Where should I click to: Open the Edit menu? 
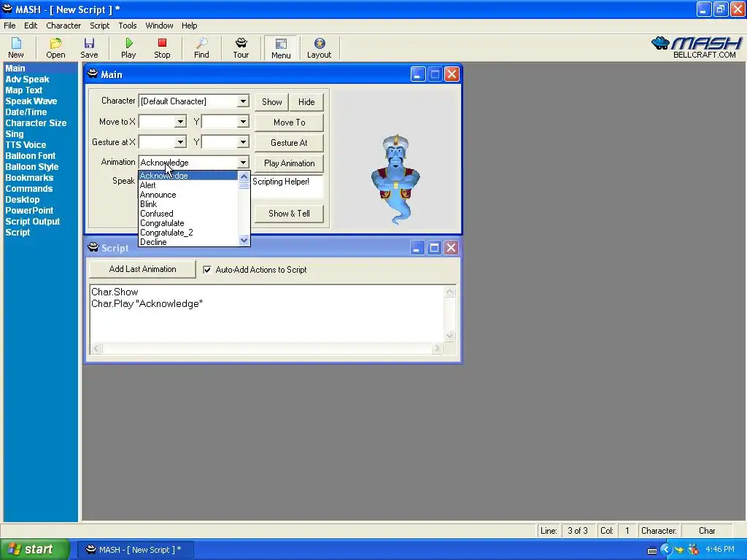pyautogui.click(x=31, y=26)
